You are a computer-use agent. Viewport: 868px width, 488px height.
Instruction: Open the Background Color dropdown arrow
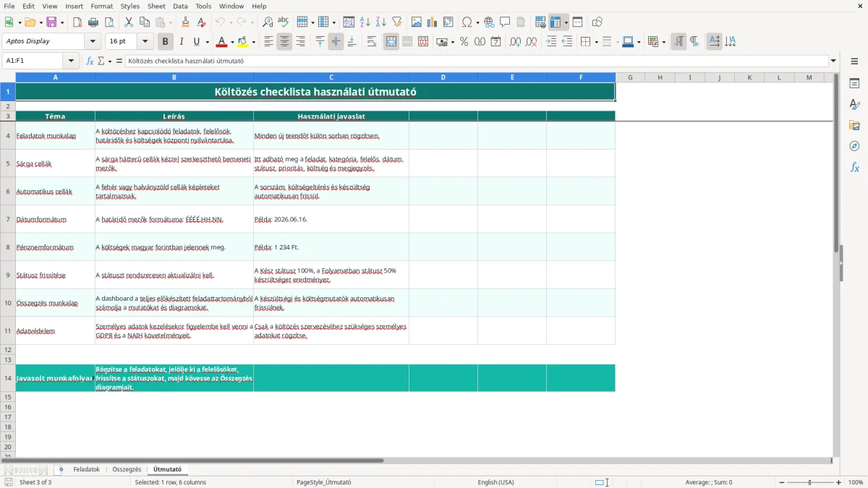point(253,42)
